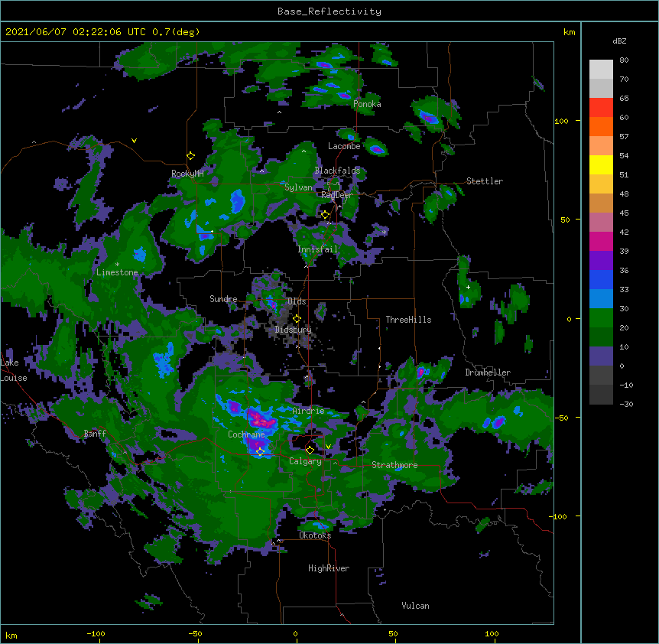Image resolution: width=659 pixels, height=644 pixels.
Task: Click the Stettler town label
Action: (485, 181)
